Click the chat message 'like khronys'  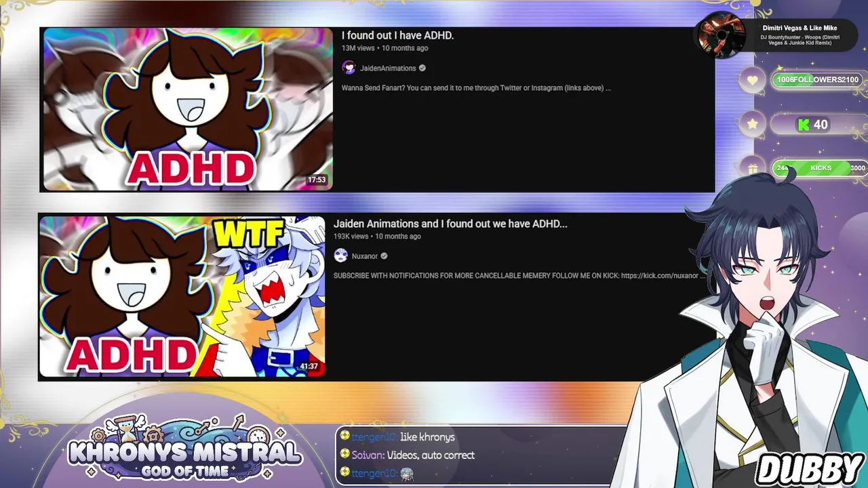(x=427, y=437)
